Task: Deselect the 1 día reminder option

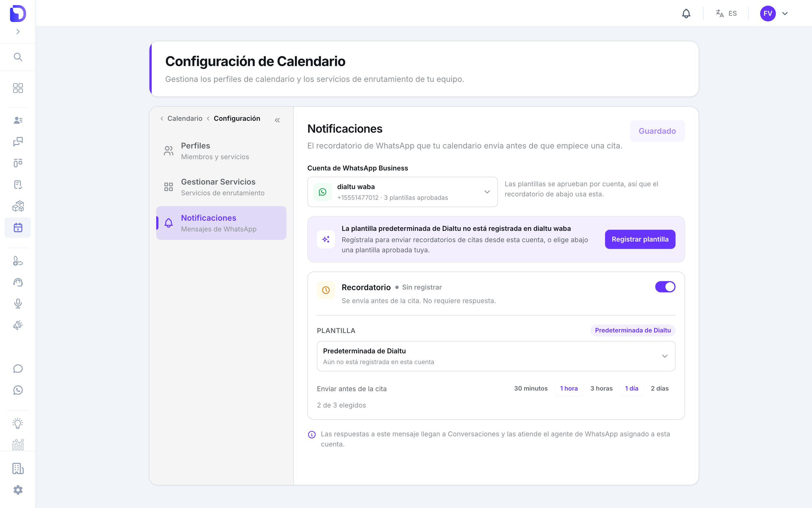Action: [x=632, y=388]
